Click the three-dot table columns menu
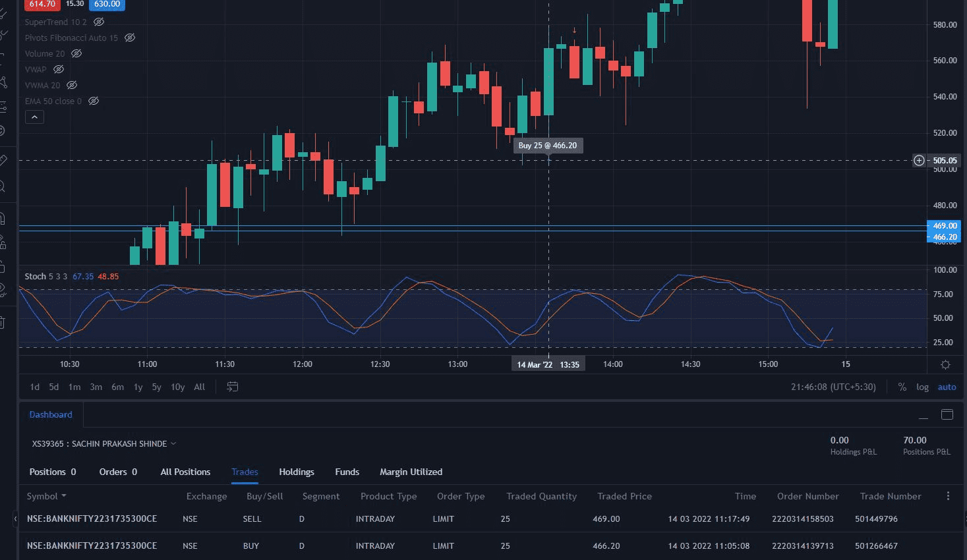The image size is (967, 560). 948,496
